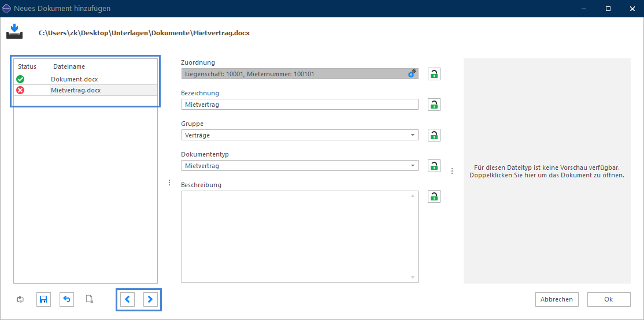Toggle the lock next to Zuordnung
This screenshot has width=644, height=320.
click(x=434, y=74)
